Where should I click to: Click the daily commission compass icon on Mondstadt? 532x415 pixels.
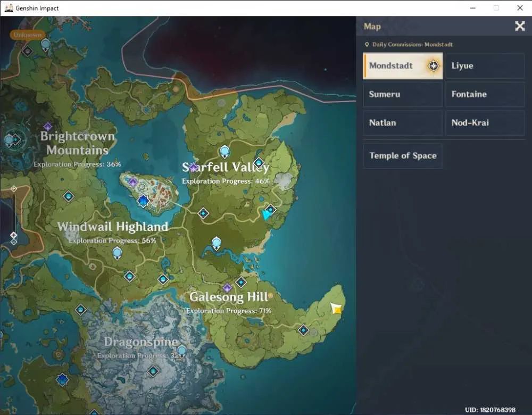[433, 66]
